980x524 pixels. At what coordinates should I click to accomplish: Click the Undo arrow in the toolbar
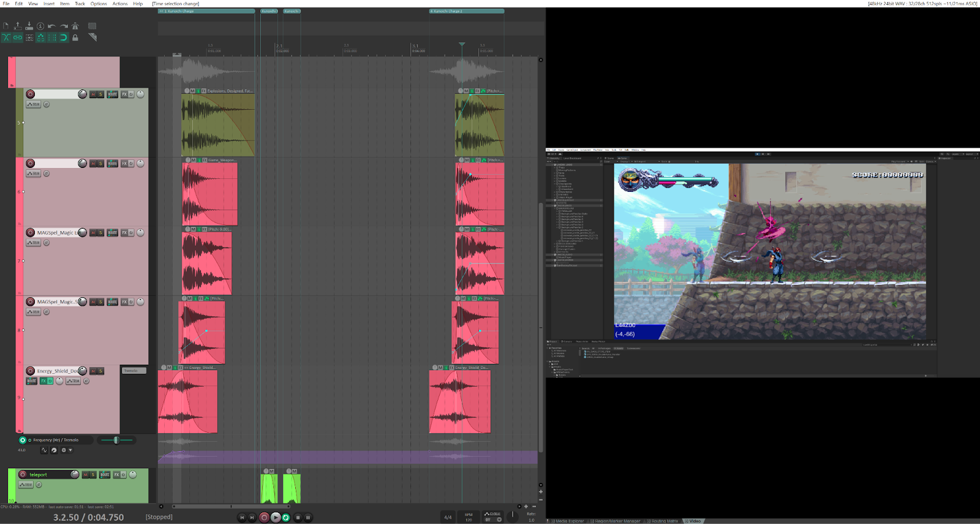(51, 26)
